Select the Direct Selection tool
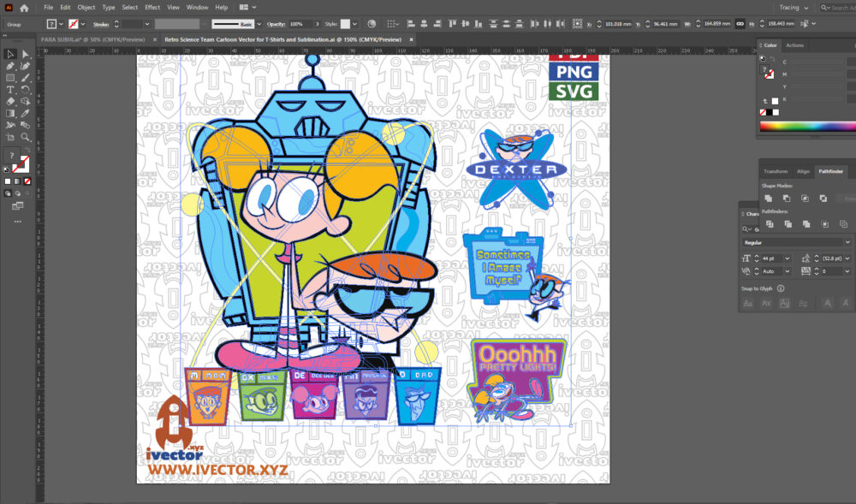856x504 pixels. [x=25, y=54]
